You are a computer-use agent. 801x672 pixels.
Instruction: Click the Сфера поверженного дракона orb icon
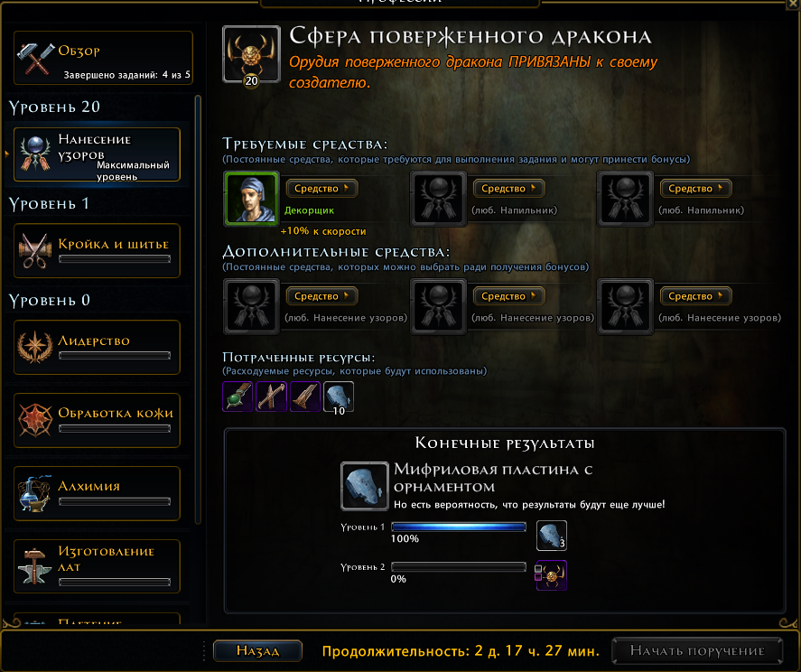[x=251, y=55]
